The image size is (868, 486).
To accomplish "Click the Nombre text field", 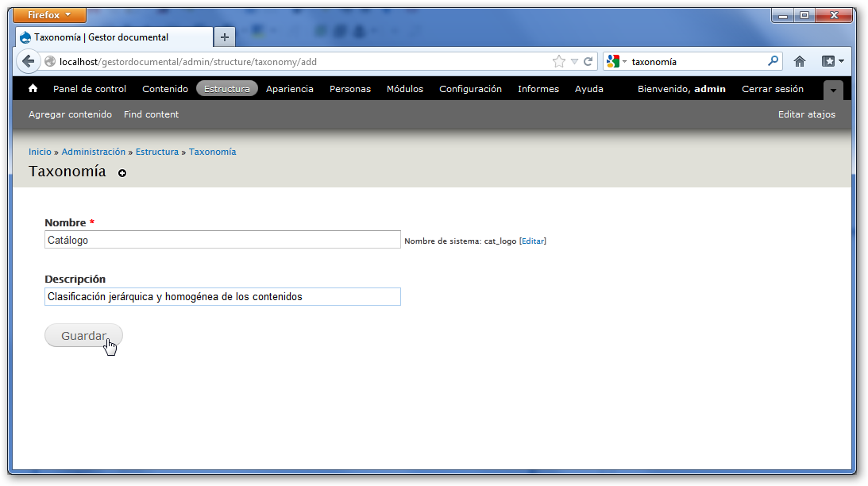I will point(222,240).
